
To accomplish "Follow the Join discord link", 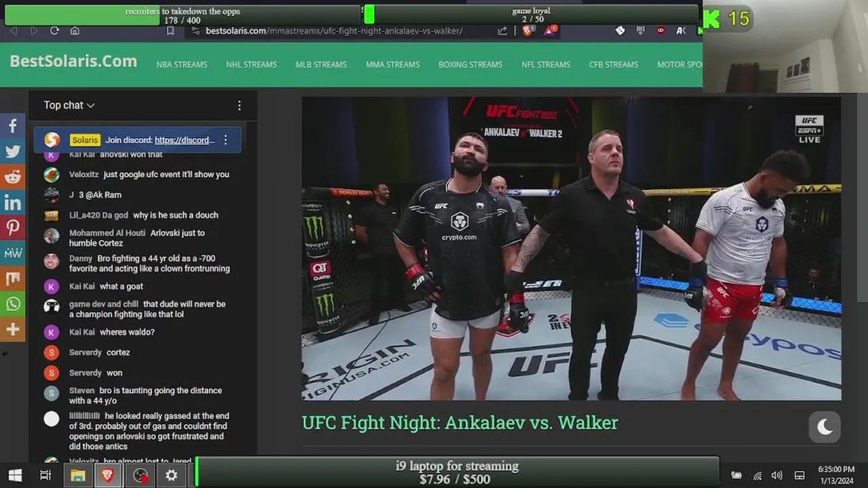I will click(x=184, y=140).
